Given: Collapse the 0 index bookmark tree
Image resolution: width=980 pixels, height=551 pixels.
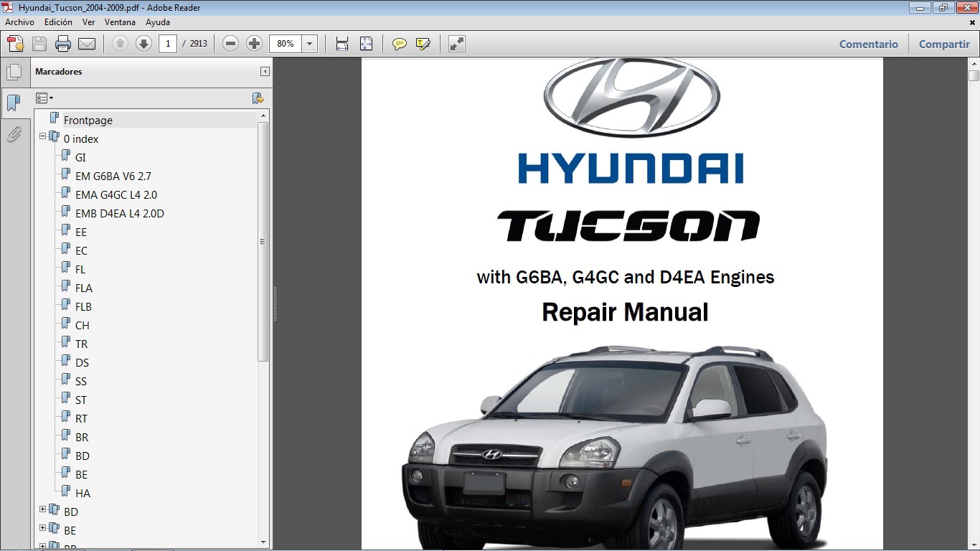Looking at the screenshot, I should click(x=42, y=136).
